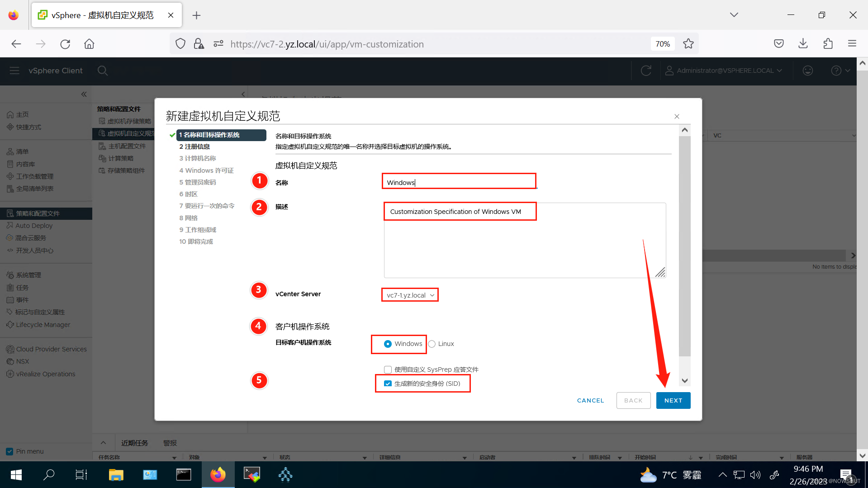Open the network tray icon
The image size is (868, 488).
point(739,475)
